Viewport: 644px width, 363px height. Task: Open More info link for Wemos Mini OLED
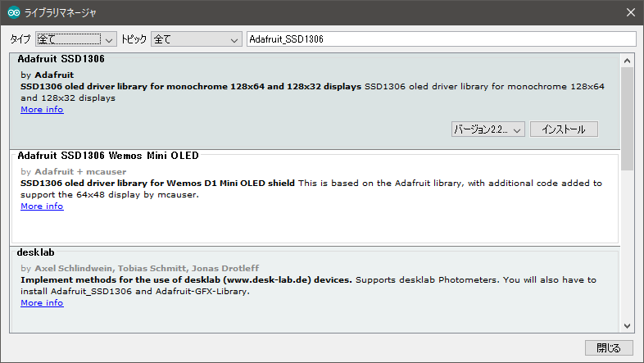point(42,206)
